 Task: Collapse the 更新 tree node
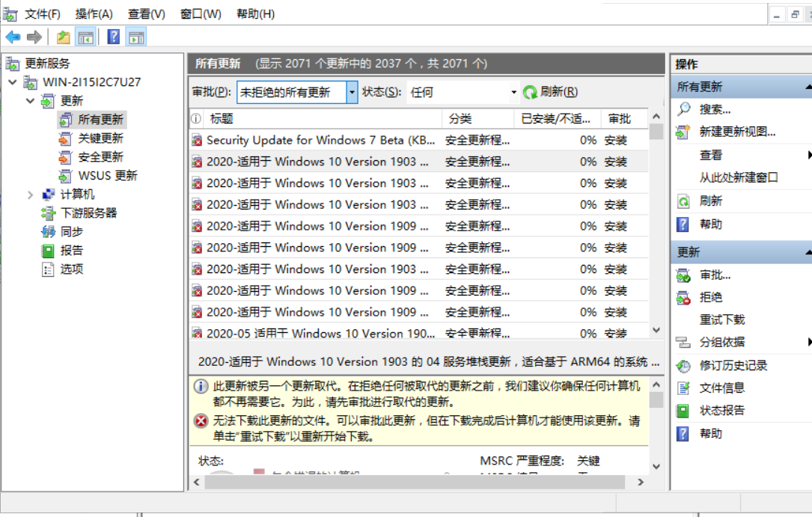pos(31,101)
